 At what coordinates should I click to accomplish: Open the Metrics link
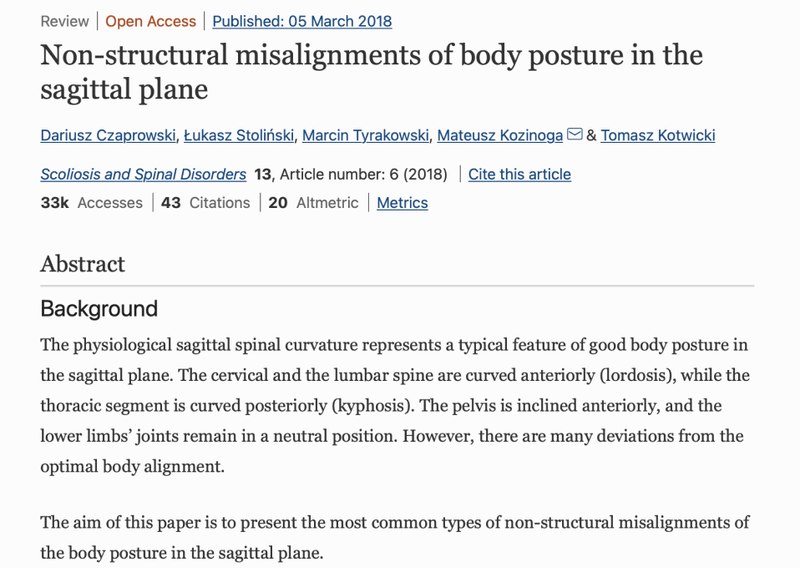(402, 203)
